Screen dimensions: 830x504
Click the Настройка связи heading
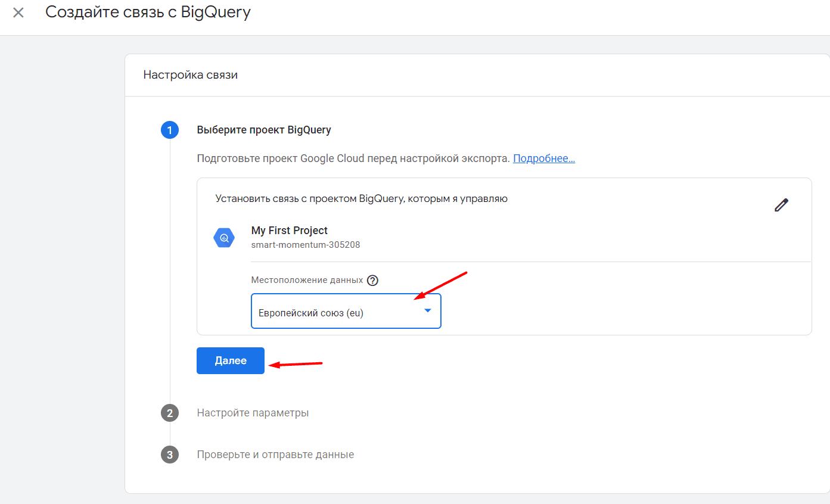[191, 75]
